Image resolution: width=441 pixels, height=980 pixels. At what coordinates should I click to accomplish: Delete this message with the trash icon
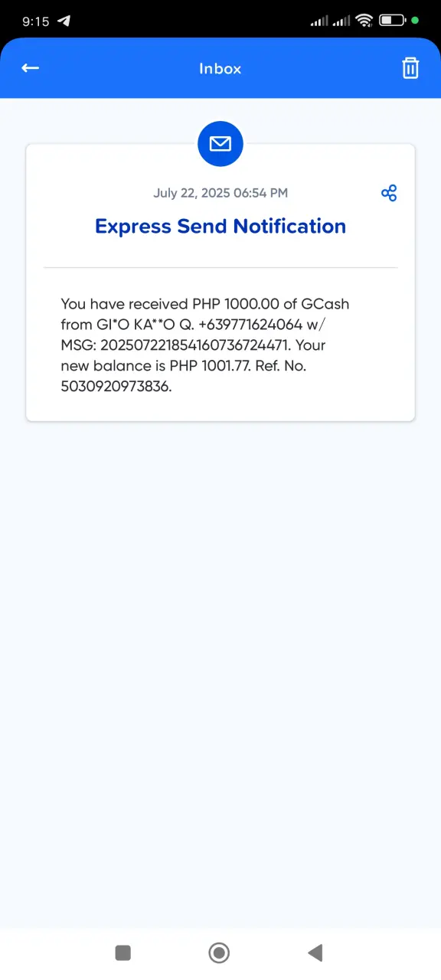click(410, 68)
